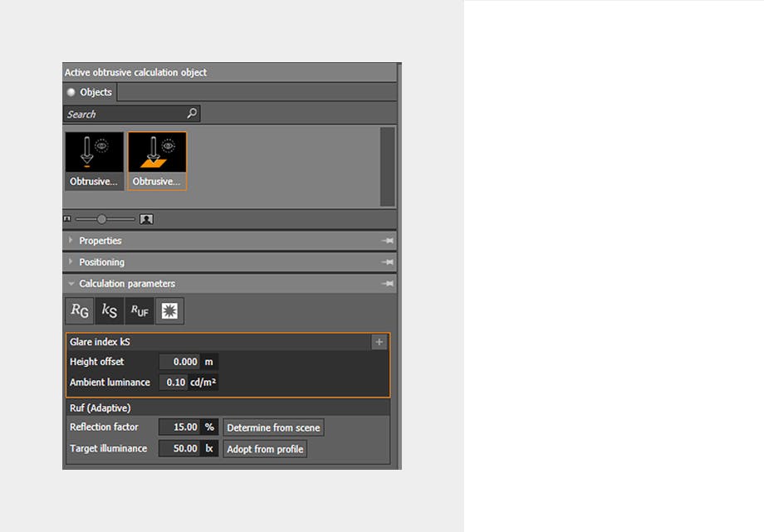
Task: Click the small thumbnail size icon
Action: 67,219
